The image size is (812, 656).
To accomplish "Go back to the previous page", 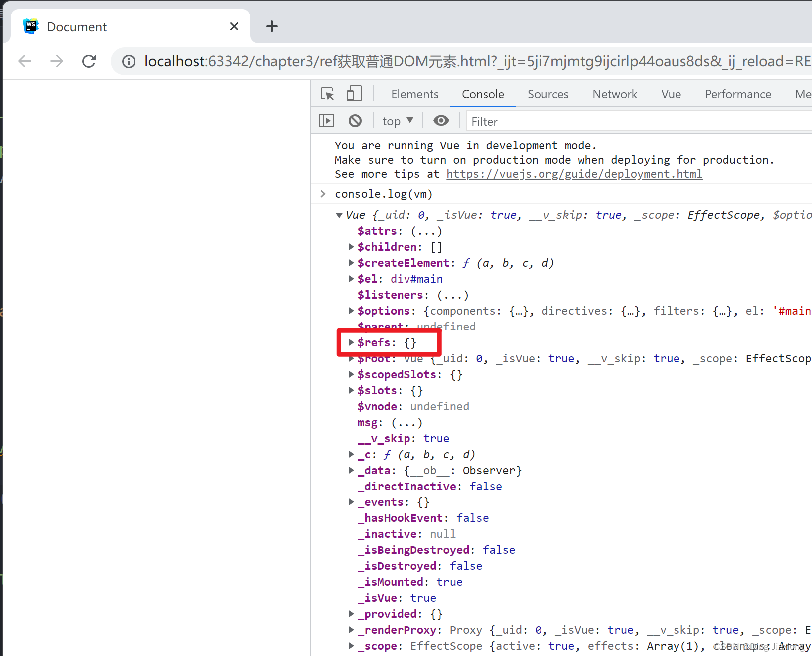I will tap(24, 61).
